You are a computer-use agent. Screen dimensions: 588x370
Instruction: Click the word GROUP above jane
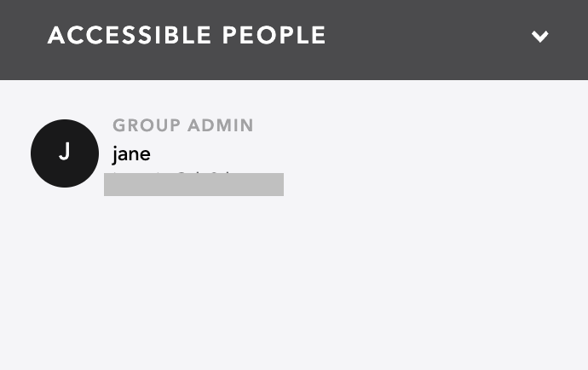tap(147, 125)
